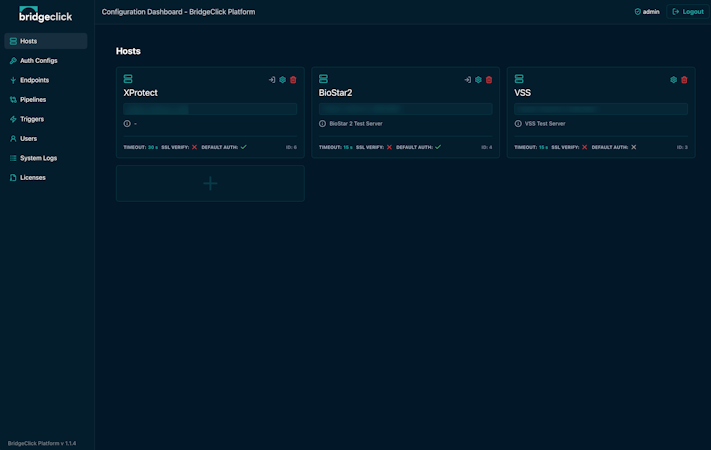Click the server icon on VSS card
The width and height of the screenshot is (711, 450).
[x=519, y=79]
